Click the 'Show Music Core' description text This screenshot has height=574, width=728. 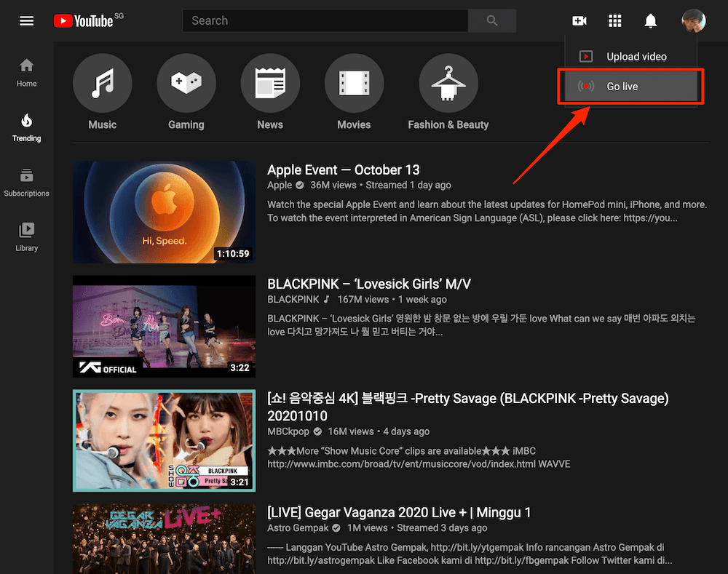[419, 457]
